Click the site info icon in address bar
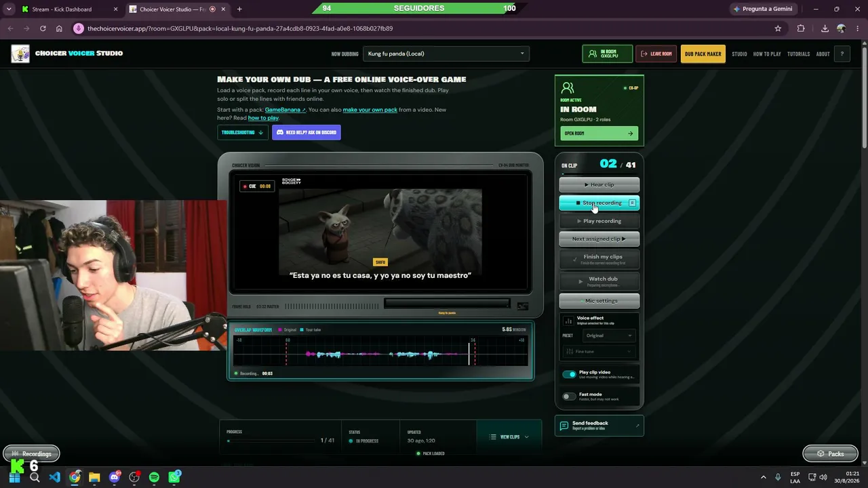The image size is (868, 488). 79,28
